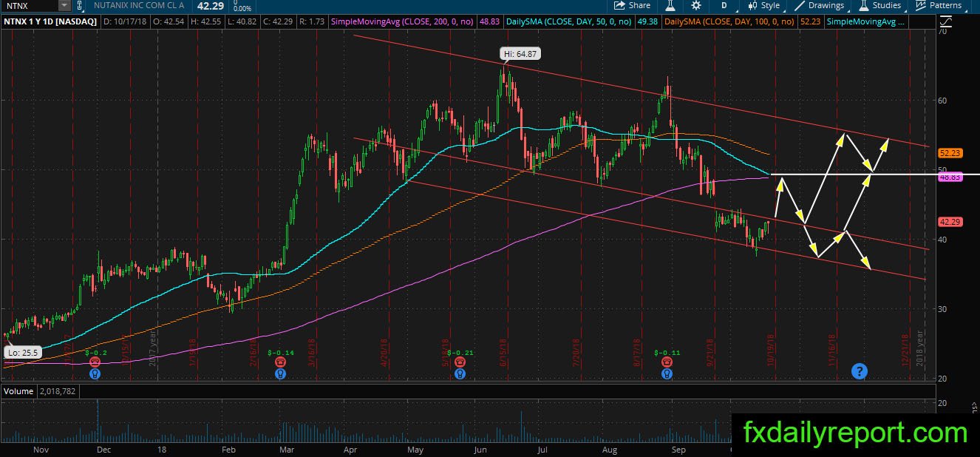Click the Share button
The height and width of the screenshot is (457, 980).
pos(633,5)
